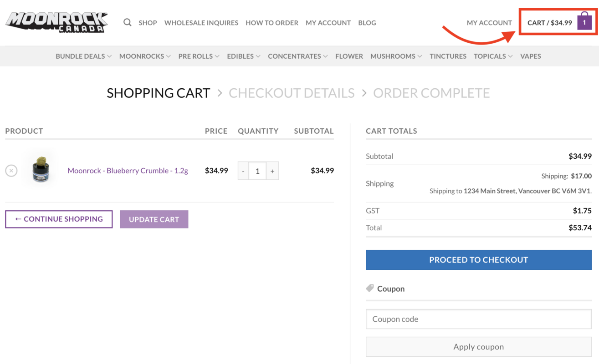The image size is (599, 364).
Task: Decrease quantity with the minus button
Action: pyautogui.click(x=243, y=171)
